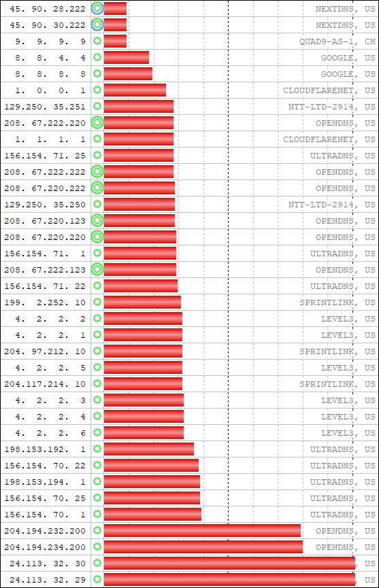Viewport: 379px width, 588px height.
Task: Click OPENDNS, US label in 204.194.232.200 row
Action: pos(345,531)
